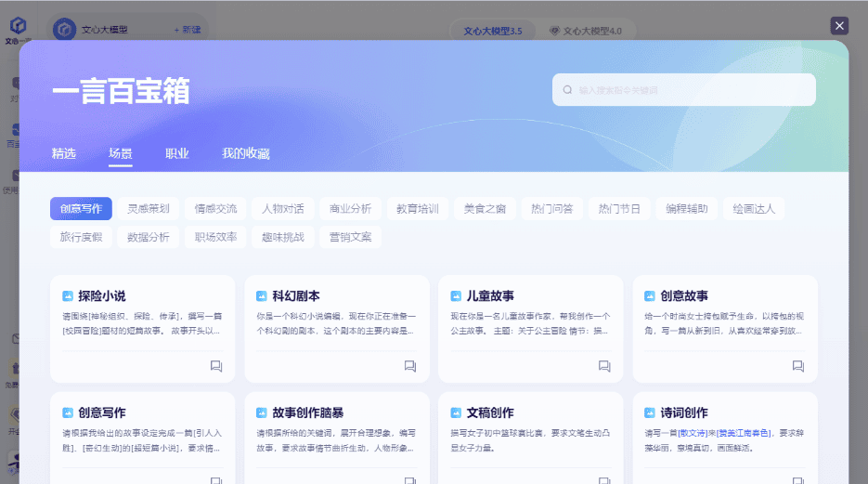The height and width of the screenshot is (484, 868).
Task: Click the 诗词创作 prompt description text
Action: tap(724, 440)
